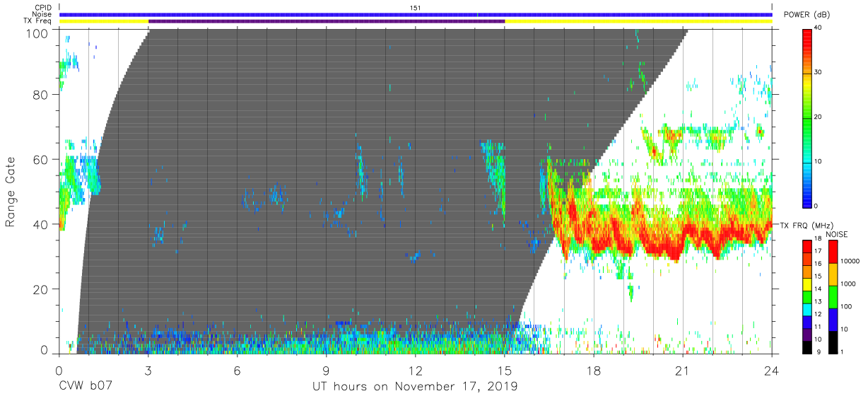Screen dimensions: 868x401
Task: Click the '15' hour x-axis label
Action: point(505,370)
